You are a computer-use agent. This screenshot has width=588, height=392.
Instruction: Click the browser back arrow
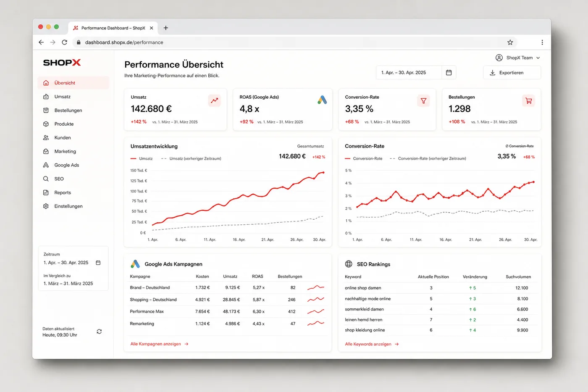[41, 42]
